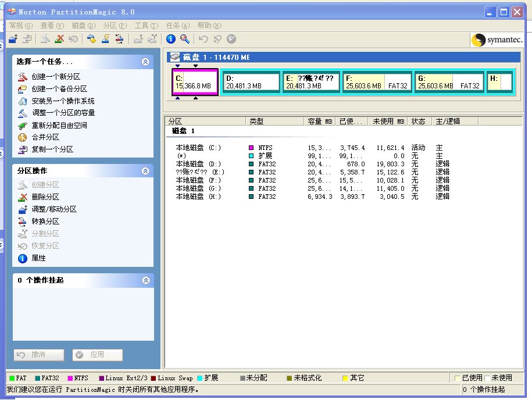532x400 pixels.
Task: Click the teal FAT32 legend swatch
Action: click(37, 378)
